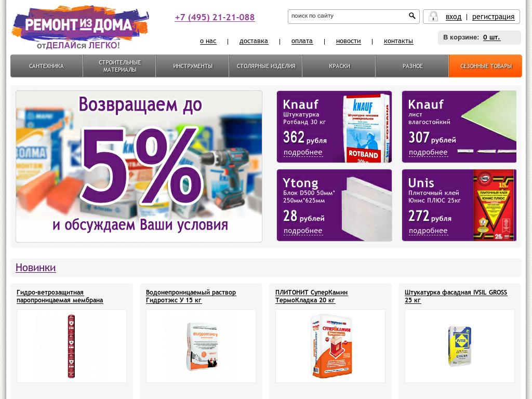532x399 pixels.
Task: Click inside the site search field
Action: tap(348, 16)
